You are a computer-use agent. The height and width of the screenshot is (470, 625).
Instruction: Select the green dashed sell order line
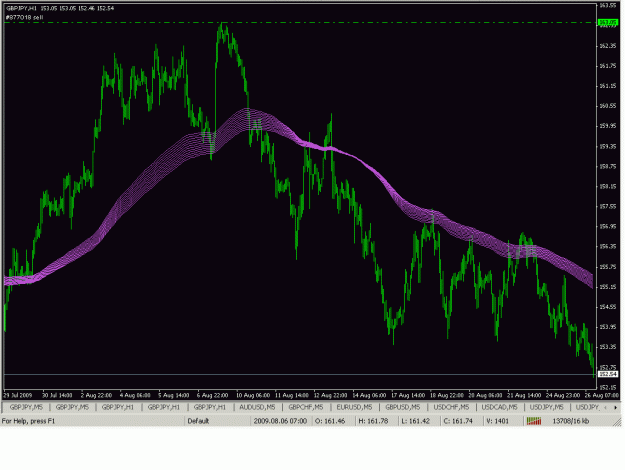[299, 23]
